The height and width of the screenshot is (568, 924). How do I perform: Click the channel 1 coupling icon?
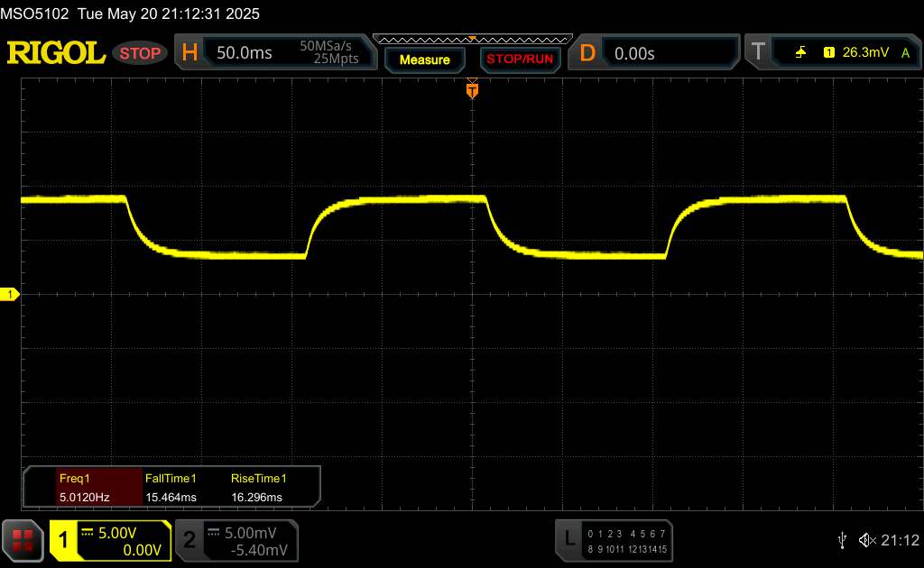coord(88,533)
